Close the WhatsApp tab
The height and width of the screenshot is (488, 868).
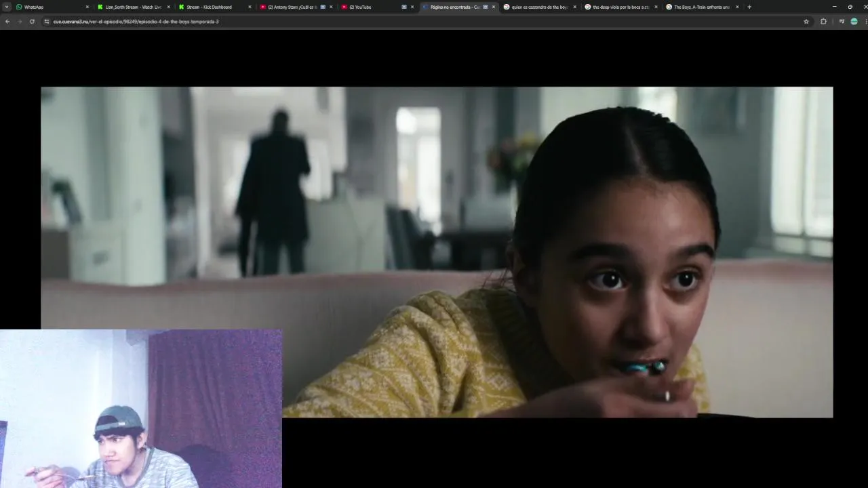point(87,7)
